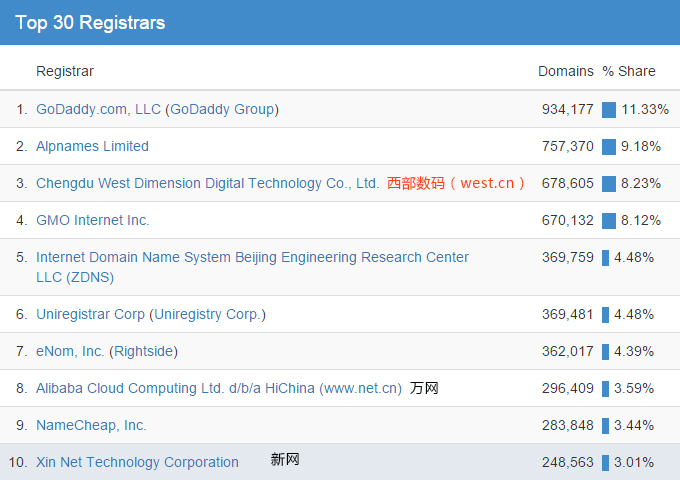Click Alpnames' 9.18% share bar

[x=609, y=146]
